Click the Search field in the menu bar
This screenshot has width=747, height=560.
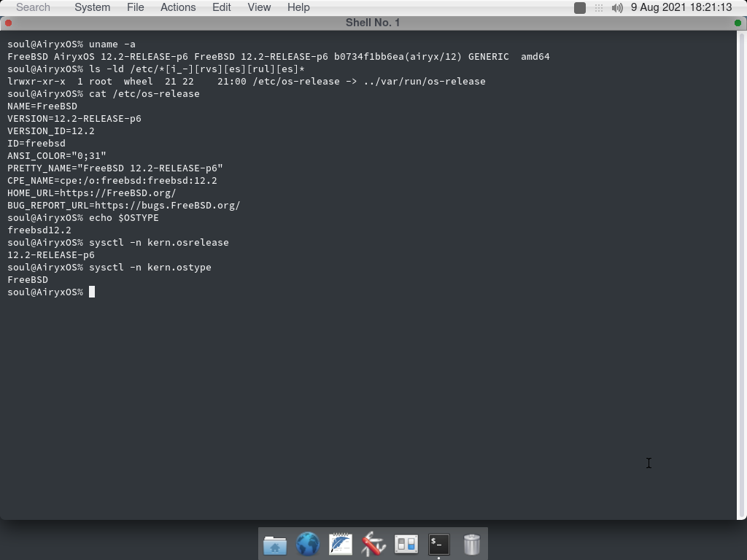click(34, 7)
